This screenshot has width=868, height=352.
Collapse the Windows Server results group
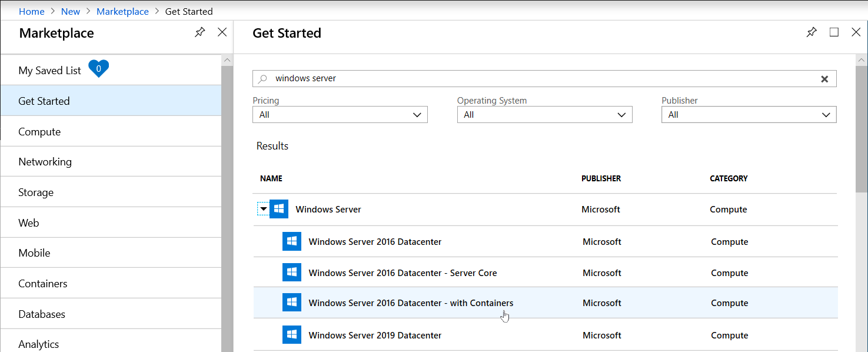tap(264, 208)
